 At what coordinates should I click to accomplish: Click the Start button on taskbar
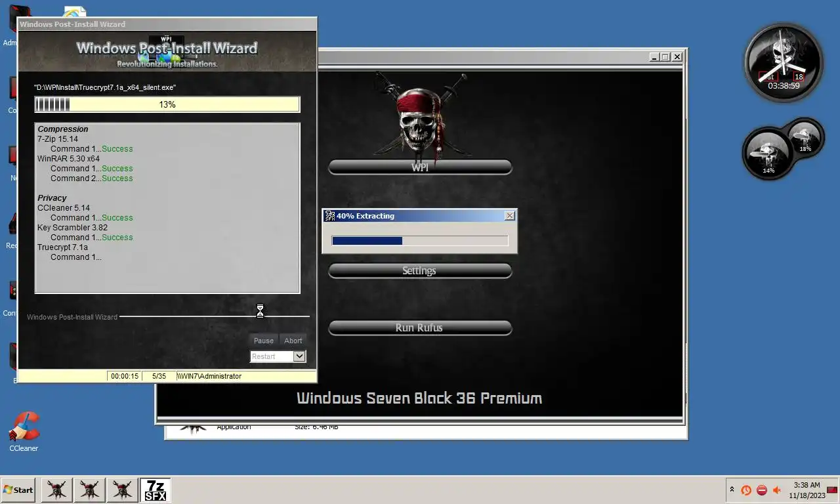pos(18,490)
